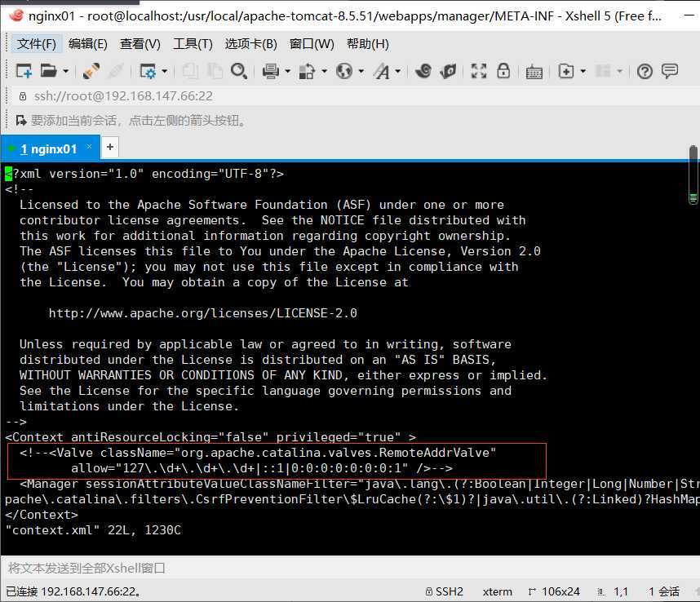
Task: Open the Print dropdown arrow
Action: click(287, 71)
